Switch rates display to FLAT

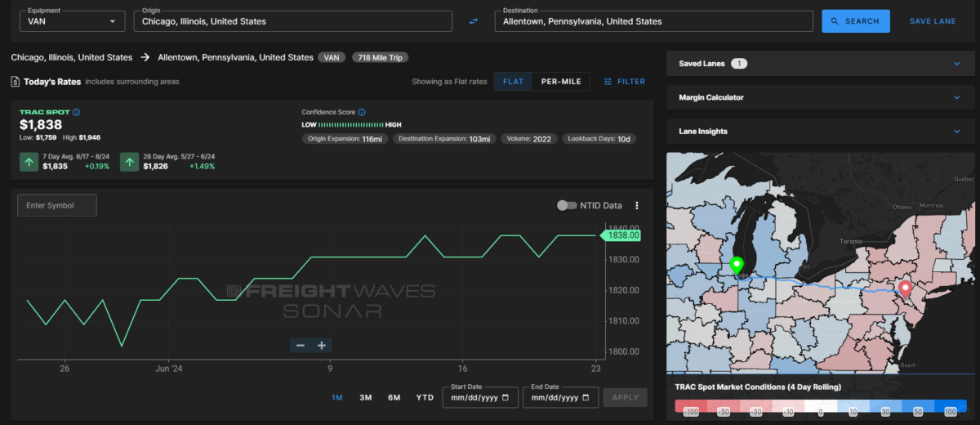(x=513, y=82)
